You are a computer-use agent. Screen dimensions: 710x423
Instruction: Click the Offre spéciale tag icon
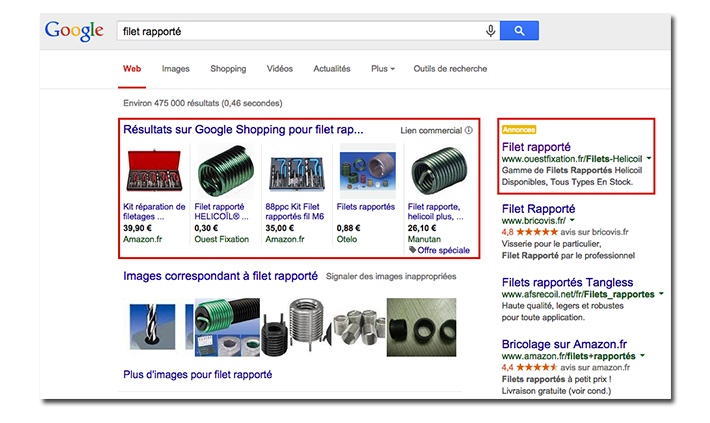(412, 250)
